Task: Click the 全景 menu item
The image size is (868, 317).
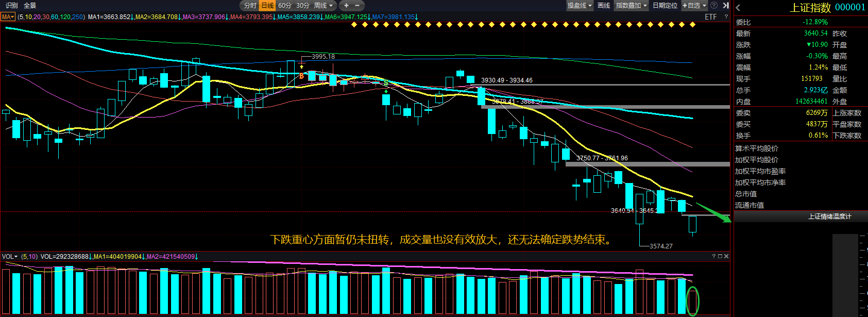Action: [x=30, y=6]
